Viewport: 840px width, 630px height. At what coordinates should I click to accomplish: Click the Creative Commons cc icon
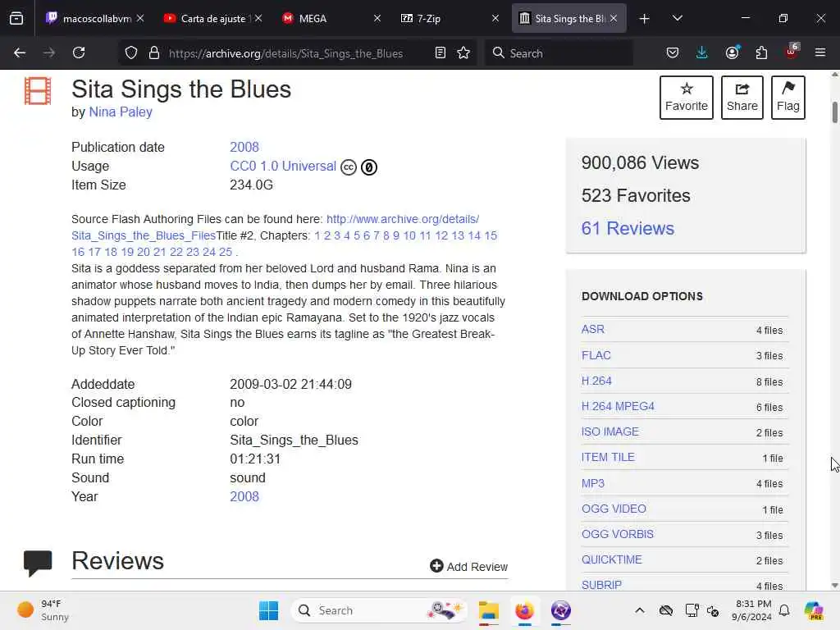pyautogui.click(x=348, y=167)
